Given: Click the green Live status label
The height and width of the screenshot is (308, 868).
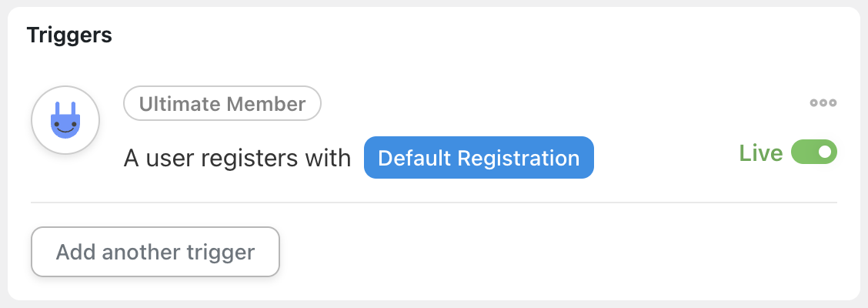Looking at the screenshot, I should [x=760, y=153].
